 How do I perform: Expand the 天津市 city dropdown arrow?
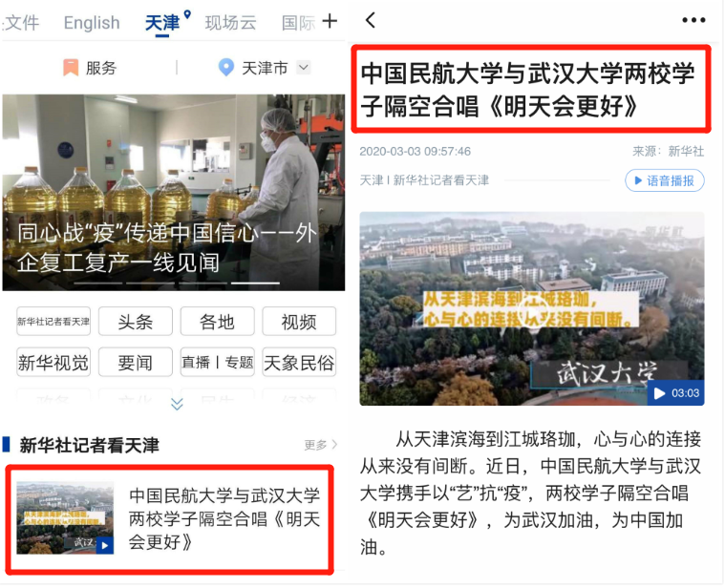tap(304, 68)
